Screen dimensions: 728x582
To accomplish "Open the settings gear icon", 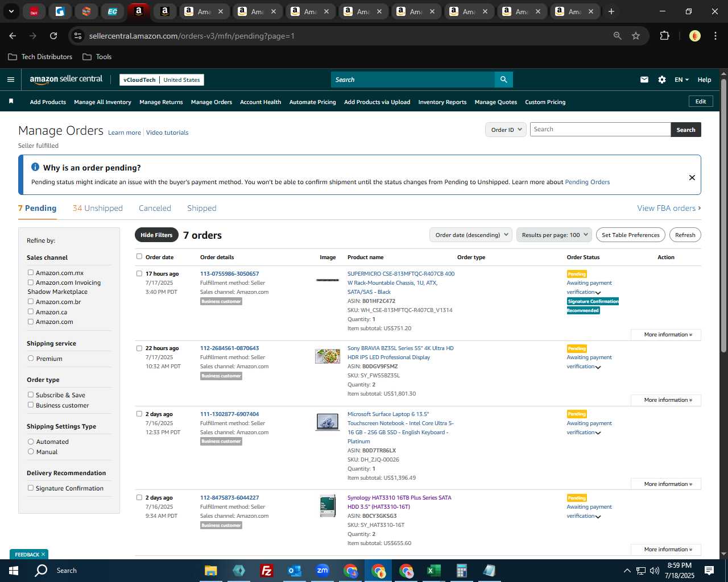I will (662, 80).
